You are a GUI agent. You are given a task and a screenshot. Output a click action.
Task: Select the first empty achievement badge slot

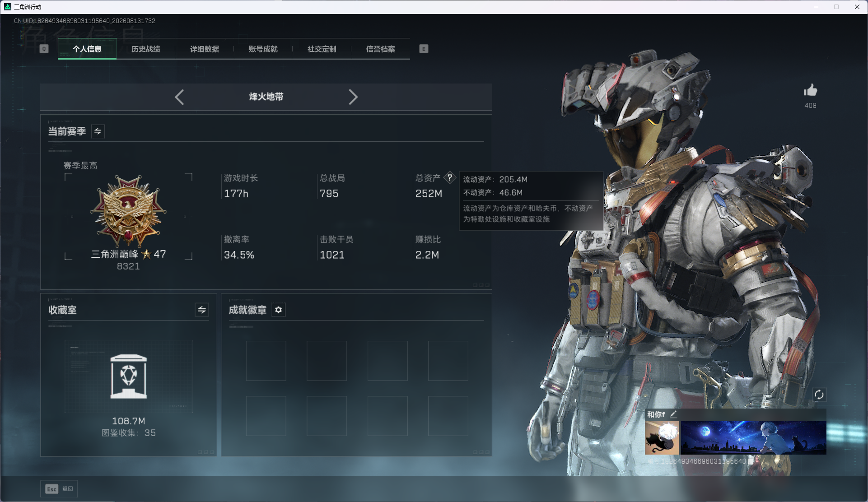[x=266, y=361]
